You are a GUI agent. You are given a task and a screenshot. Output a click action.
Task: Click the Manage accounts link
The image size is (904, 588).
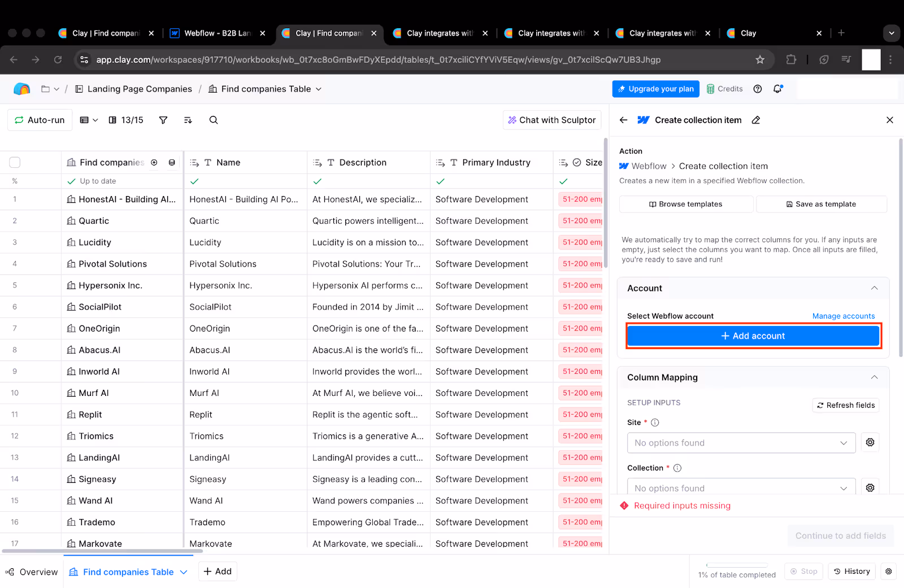pos(844,316)
